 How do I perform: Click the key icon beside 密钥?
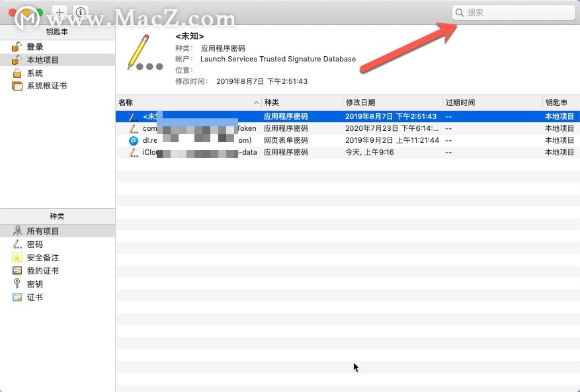(17, 284)
